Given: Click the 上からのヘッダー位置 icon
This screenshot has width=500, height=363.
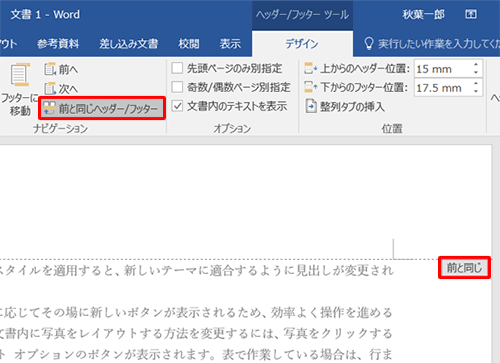Looking at the screenshot, I should coord(311,68).
